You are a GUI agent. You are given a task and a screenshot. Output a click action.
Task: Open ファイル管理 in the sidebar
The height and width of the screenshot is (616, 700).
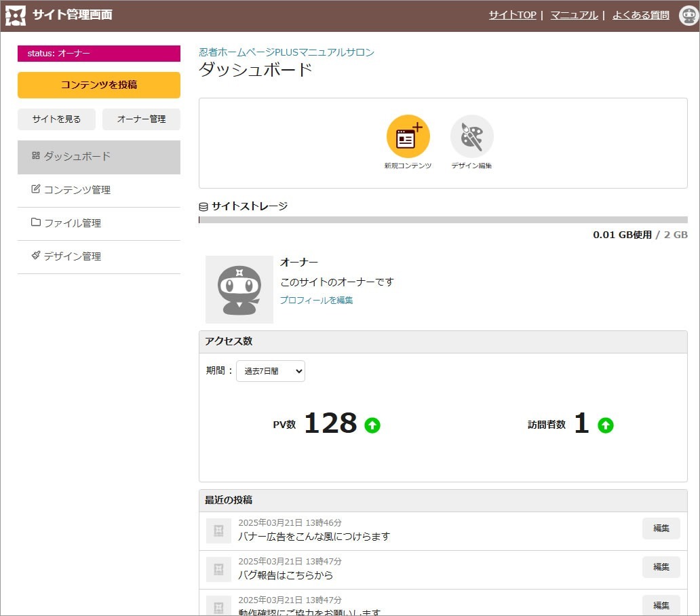click(99, 223)
